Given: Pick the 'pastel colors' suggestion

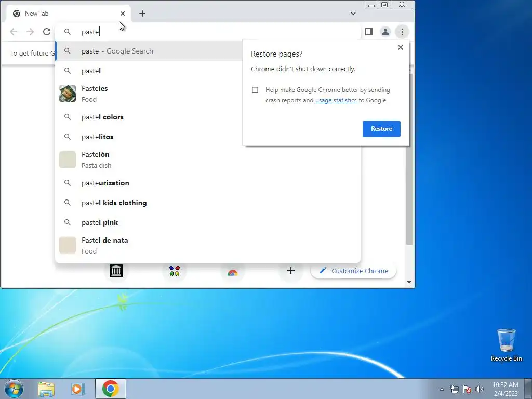Looking at the screenshot, I should coord(149,117).
